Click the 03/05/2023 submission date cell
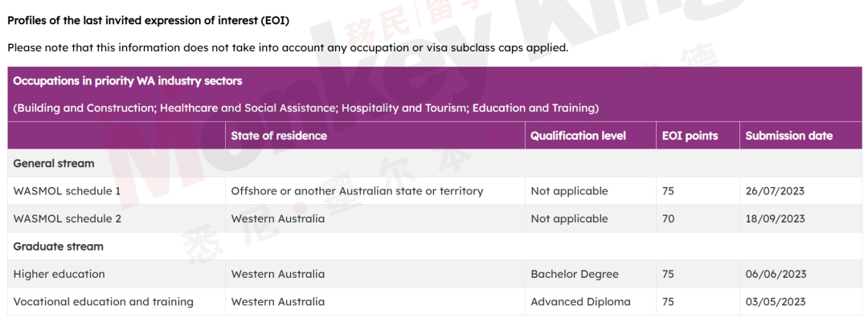The height and width of the screenshot is (322, 868). [x=776, y=302]
